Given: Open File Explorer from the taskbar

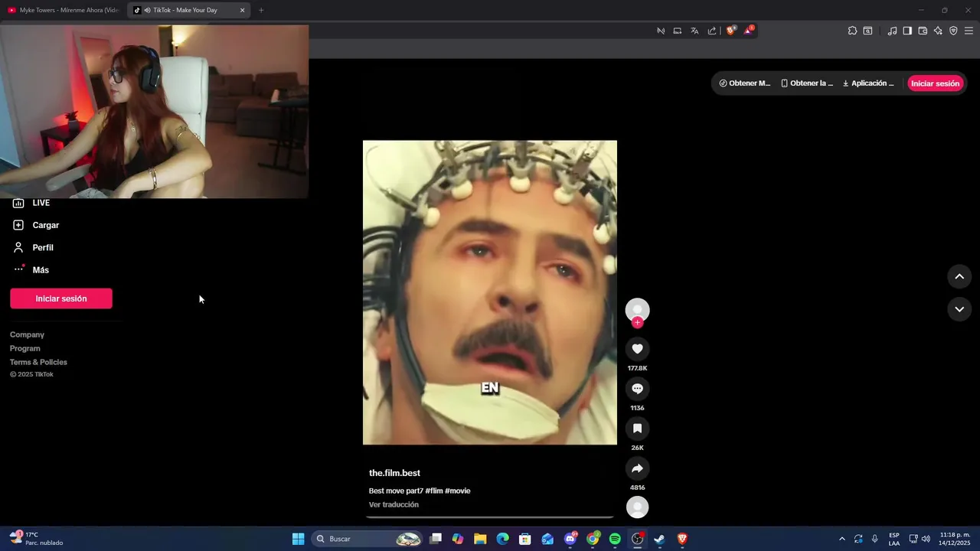Looking at the screenshot, I should point(480,539).
